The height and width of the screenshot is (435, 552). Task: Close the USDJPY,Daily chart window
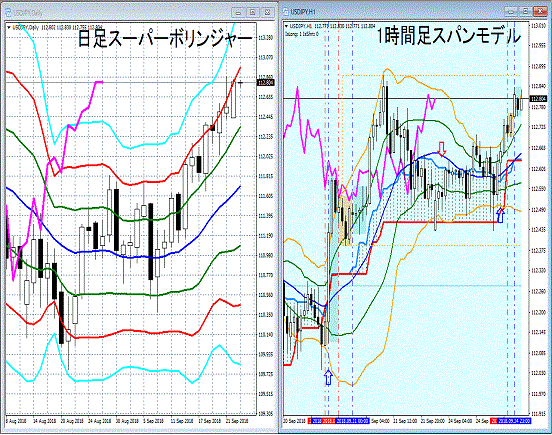[x=268, y=13]
